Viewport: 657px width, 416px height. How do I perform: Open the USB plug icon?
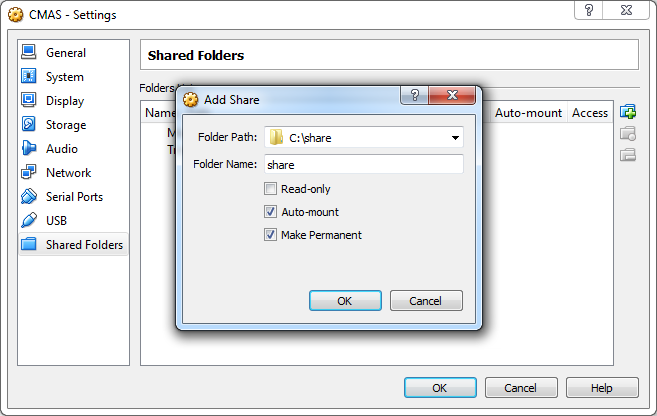coord(28,220)
